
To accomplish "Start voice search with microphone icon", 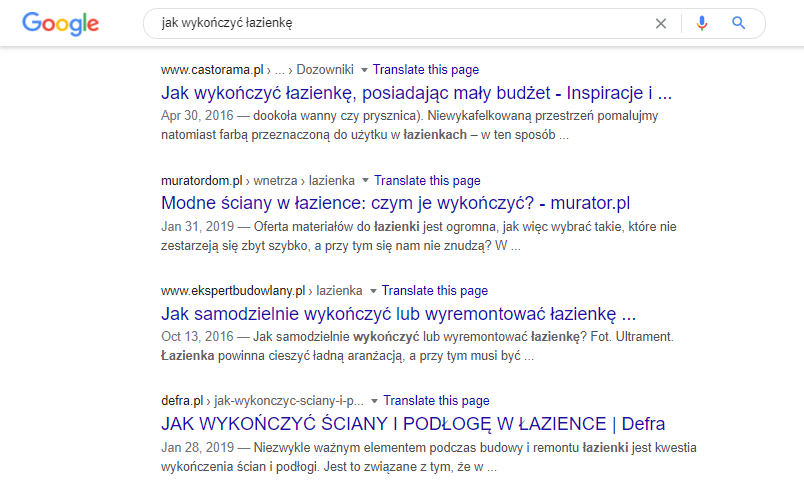I will 702,23.
